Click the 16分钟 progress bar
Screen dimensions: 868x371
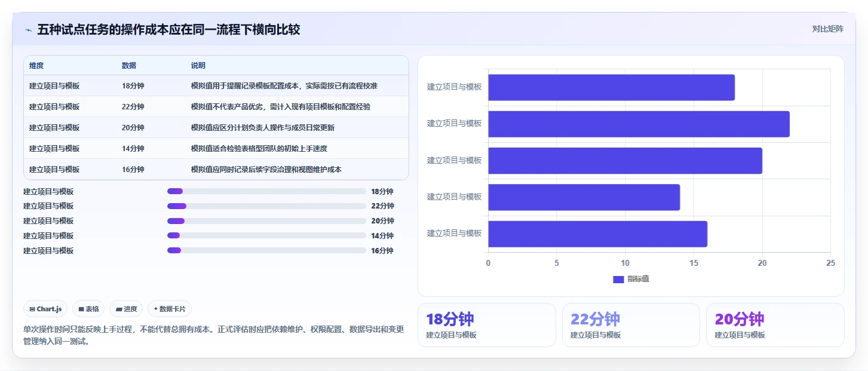pos(266,250)
